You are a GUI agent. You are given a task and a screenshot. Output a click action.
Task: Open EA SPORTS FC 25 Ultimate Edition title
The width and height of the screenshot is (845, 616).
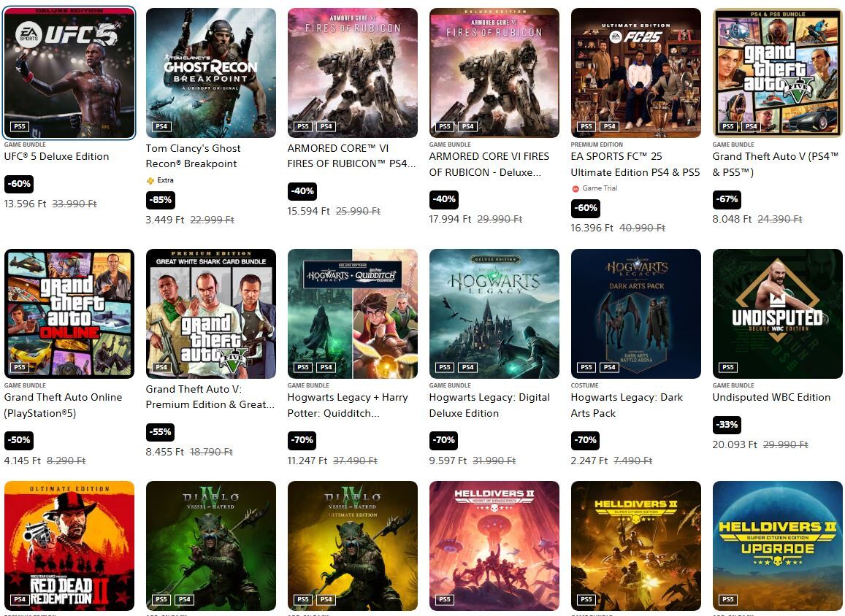coord(635,164)
